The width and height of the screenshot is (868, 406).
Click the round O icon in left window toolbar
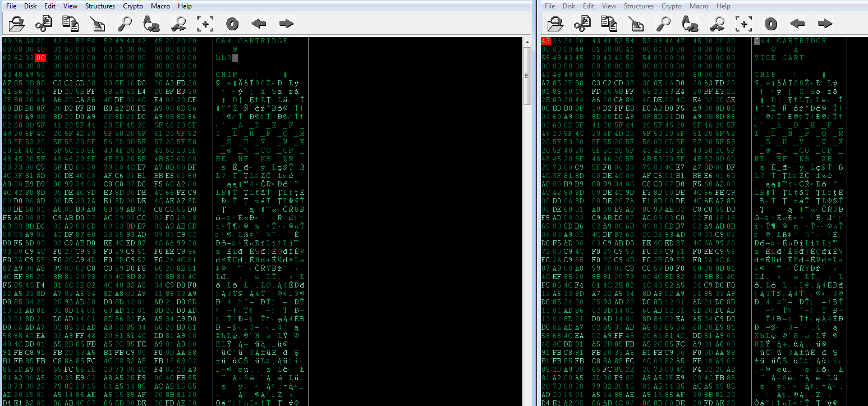232,24
